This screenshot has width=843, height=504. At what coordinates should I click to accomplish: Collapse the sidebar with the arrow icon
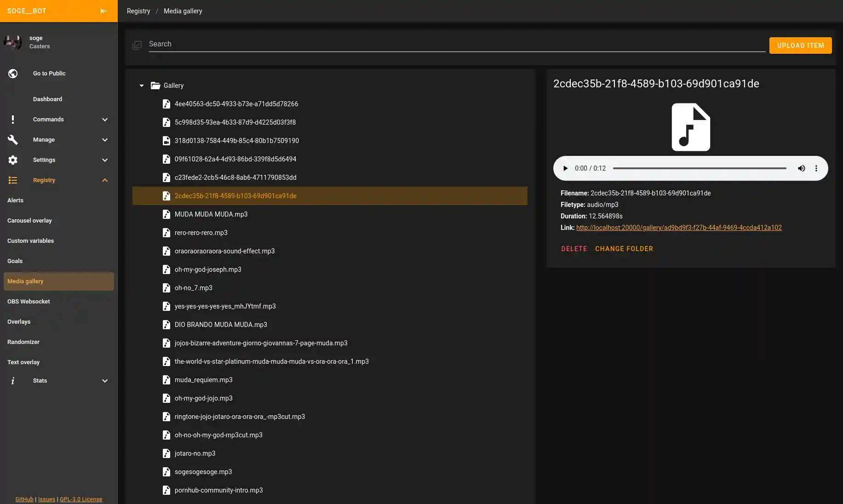[x=103, y=11]
